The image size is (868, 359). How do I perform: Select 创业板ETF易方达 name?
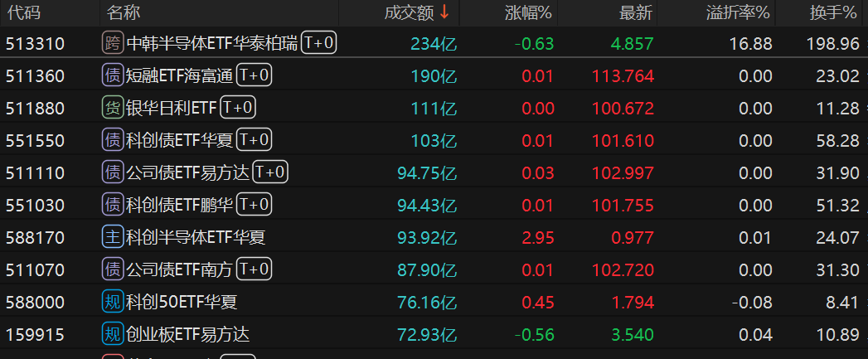point(188,335)
